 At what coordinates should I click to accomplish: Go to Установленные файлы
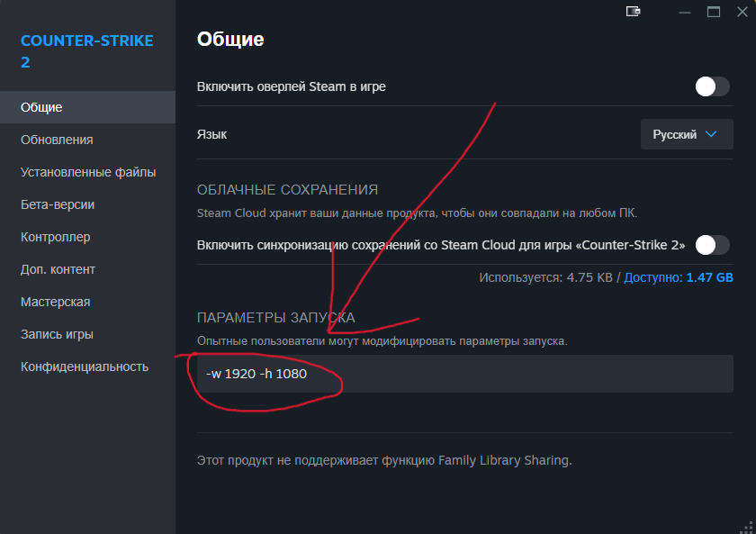pyautogui.click(x=88, y=172)
